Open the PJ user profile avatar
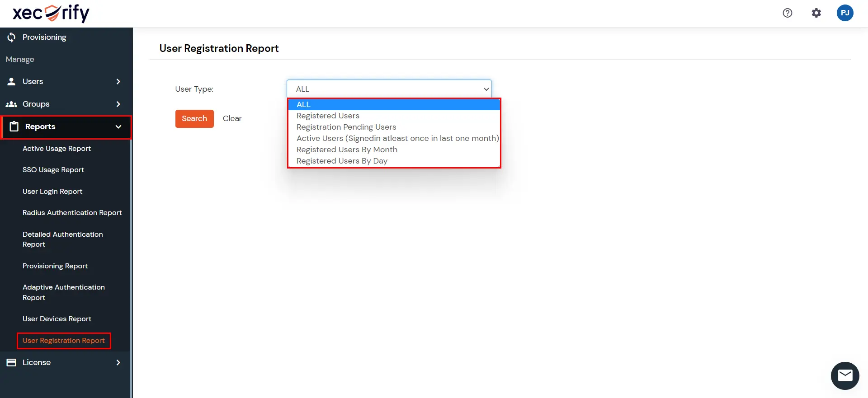 tap(845, 13)
